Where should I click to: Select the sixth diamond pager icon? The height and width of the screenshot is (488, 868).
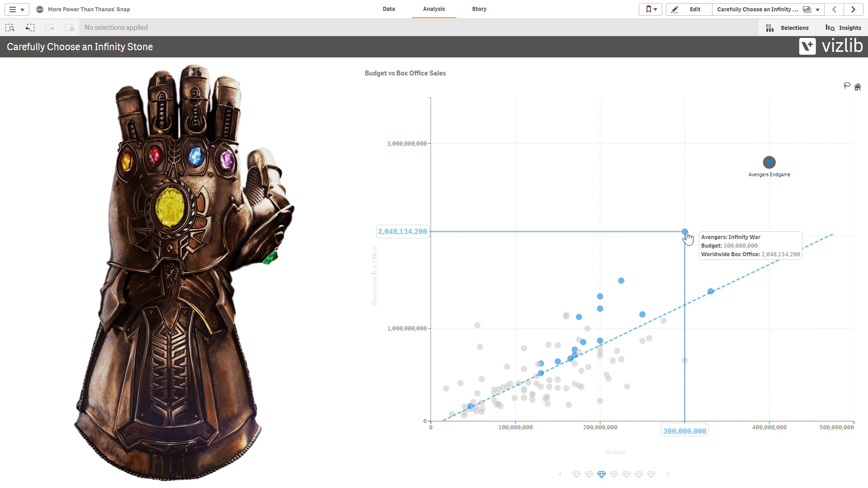pyautogui.click(x=638, y=474)
